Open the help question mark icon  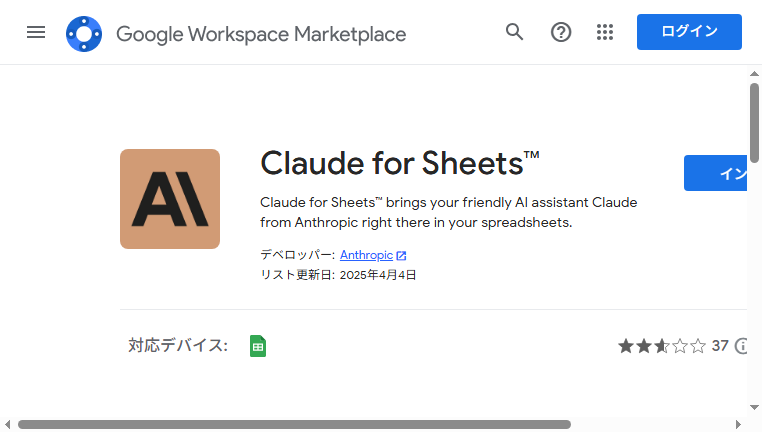point(561,33)
